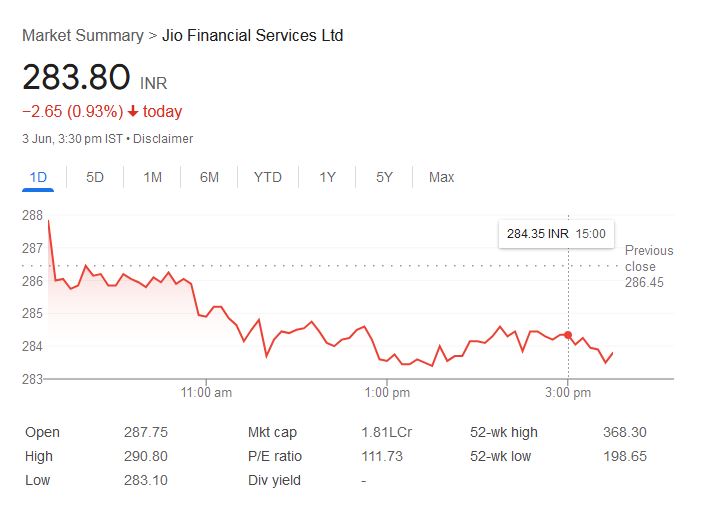Open the 1M time range tab
The height and width of the screenshot is (509, 703).
point(152,177)
